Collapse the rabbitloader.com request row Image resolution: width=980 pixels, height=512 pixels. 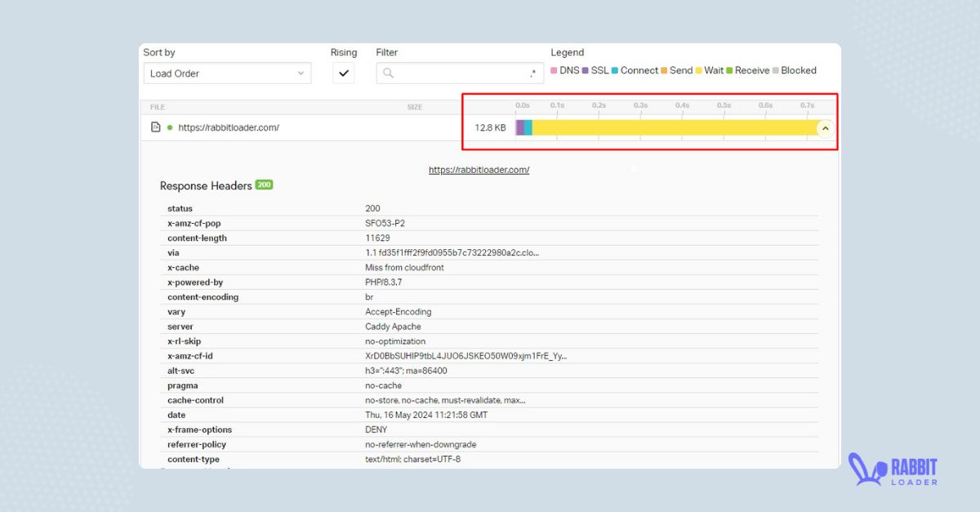pos(825,127)
